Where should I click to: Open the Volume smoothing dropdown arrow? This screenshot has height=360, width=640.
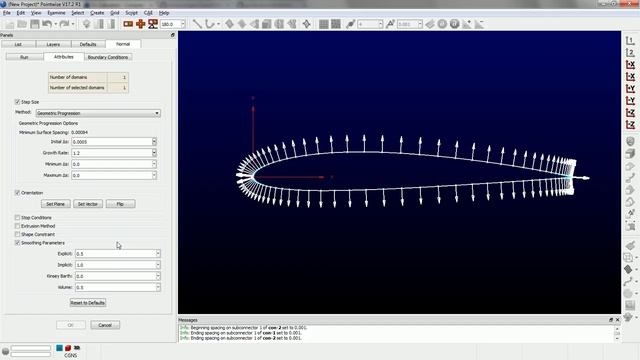158,287
